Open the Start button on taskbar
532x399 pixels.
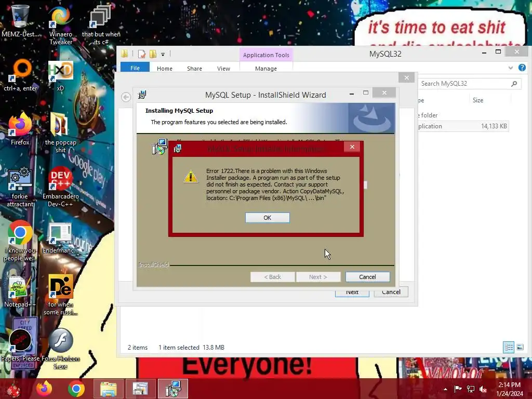coord(14,389)
